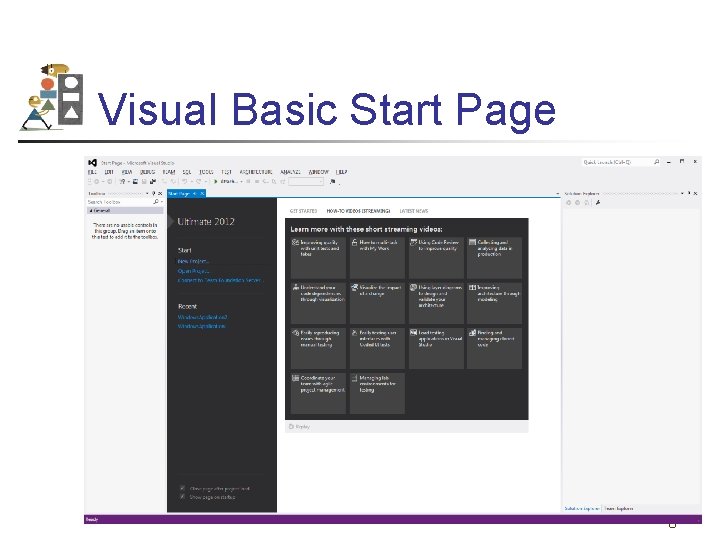Click the Visual Studio logo in title bar
The width and height of the screenshot is (720, 540).
coord(92,163)
